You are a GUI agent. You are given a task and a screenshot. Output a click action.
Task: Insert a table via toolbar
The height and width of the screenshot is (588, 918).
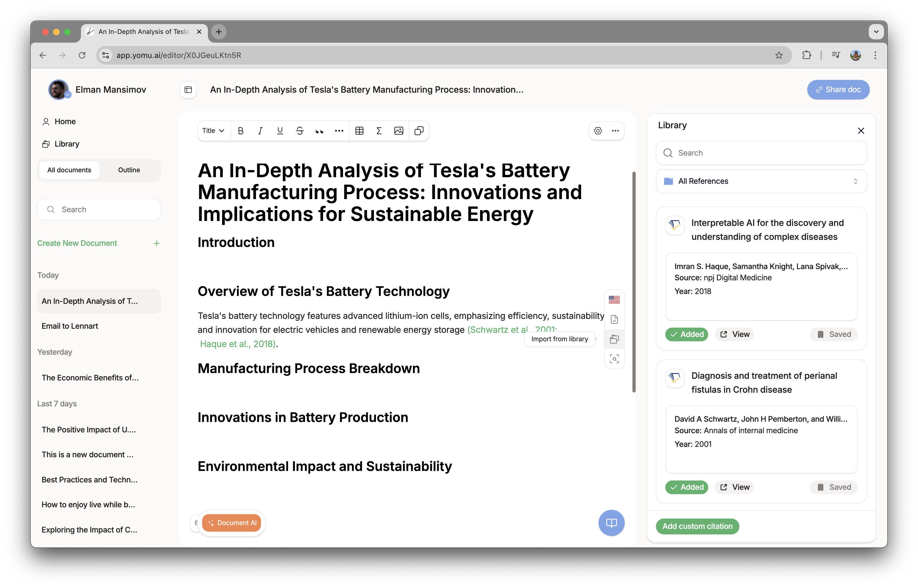[359, 131]
